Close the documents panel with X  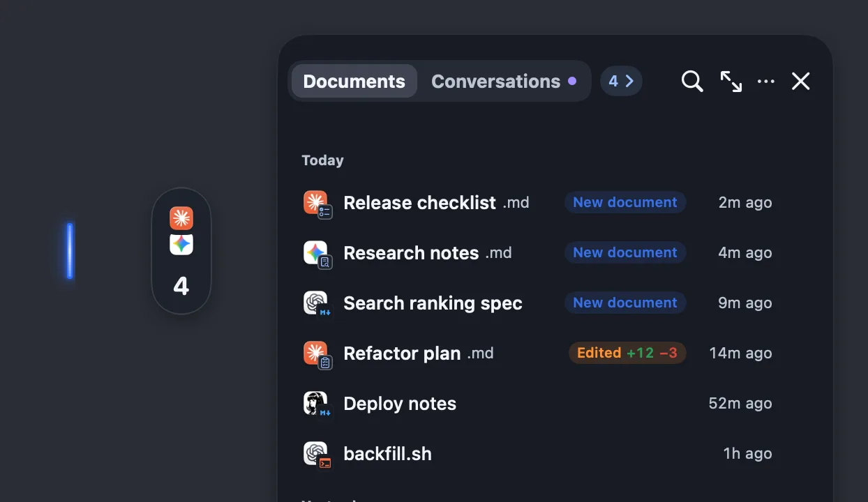pyautogui.click(x=801, y=82)
